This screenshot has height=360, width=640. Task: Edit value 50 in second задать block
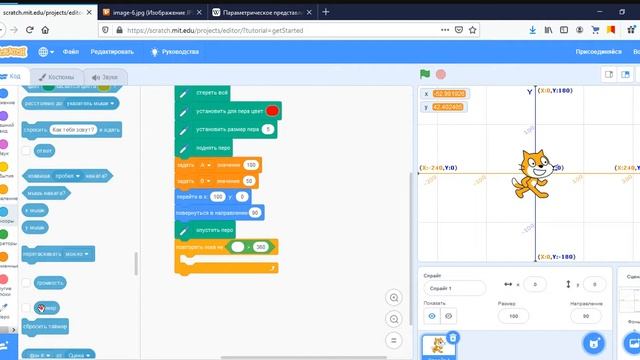pyautogui.click(x=249, y=181)
